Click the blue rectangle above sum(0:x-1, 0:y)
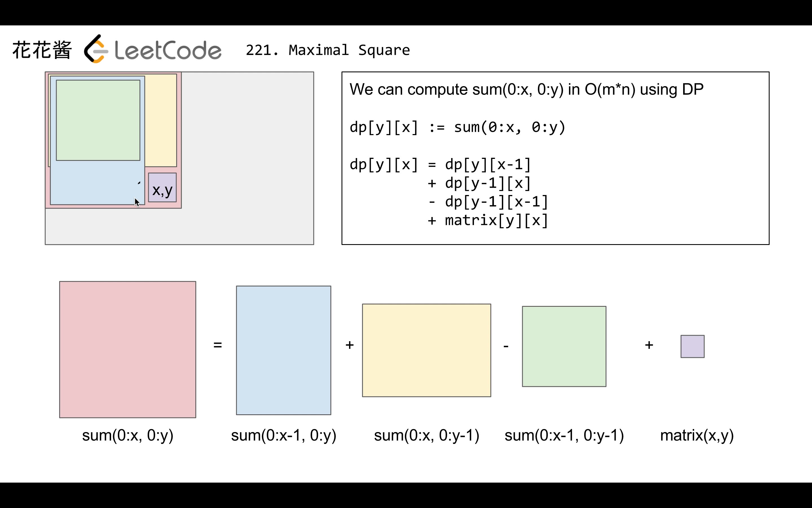Image resolution: width=812 pixels, height=508 pixels. coord(284,351)
